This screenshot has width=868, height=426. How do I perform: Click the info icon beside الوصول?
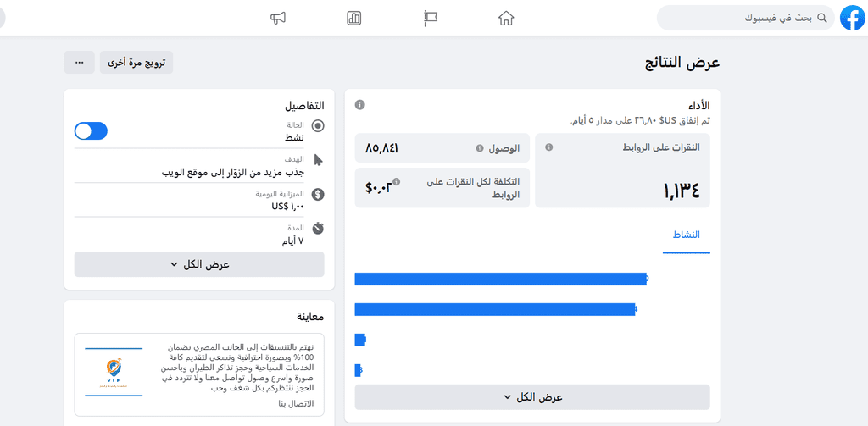tap(480, 148)
